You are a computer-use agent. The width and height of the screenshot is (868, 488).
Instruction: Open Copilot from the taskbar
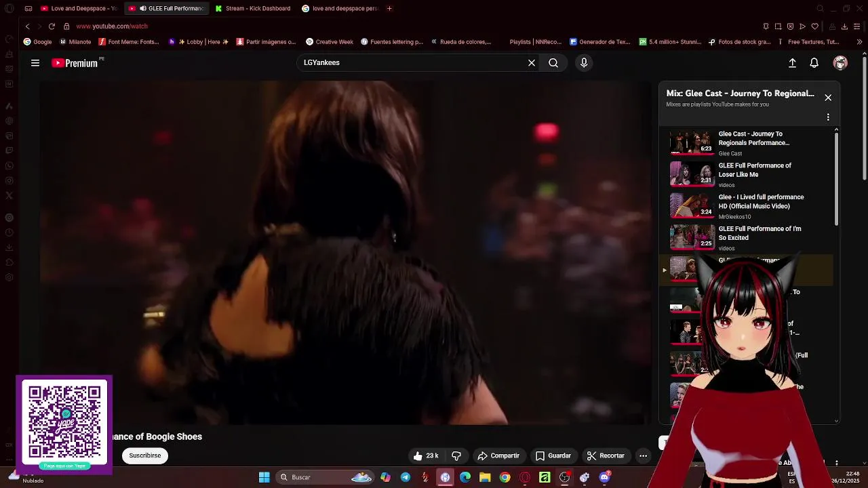[x=386, y=477]
